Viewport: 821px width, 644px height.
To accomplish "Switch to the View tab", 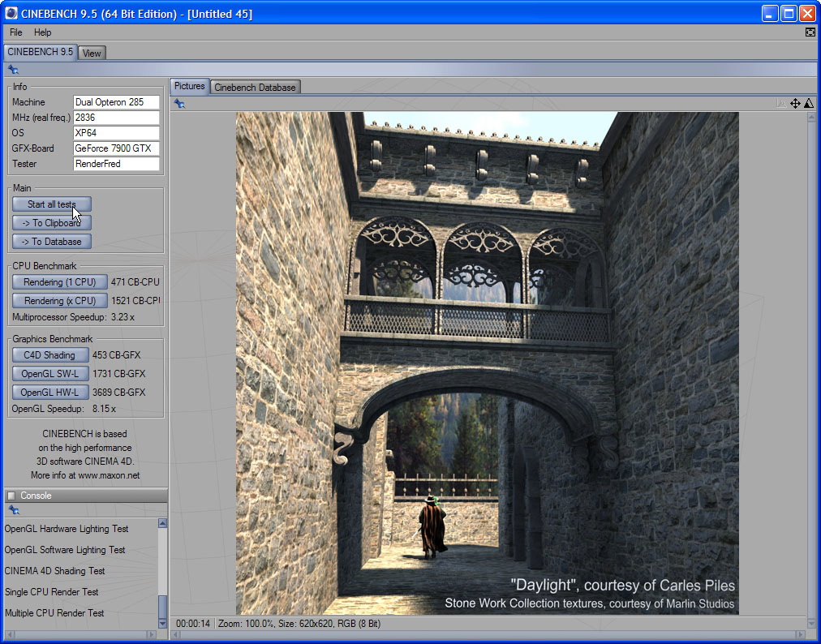I will (92, 53).
